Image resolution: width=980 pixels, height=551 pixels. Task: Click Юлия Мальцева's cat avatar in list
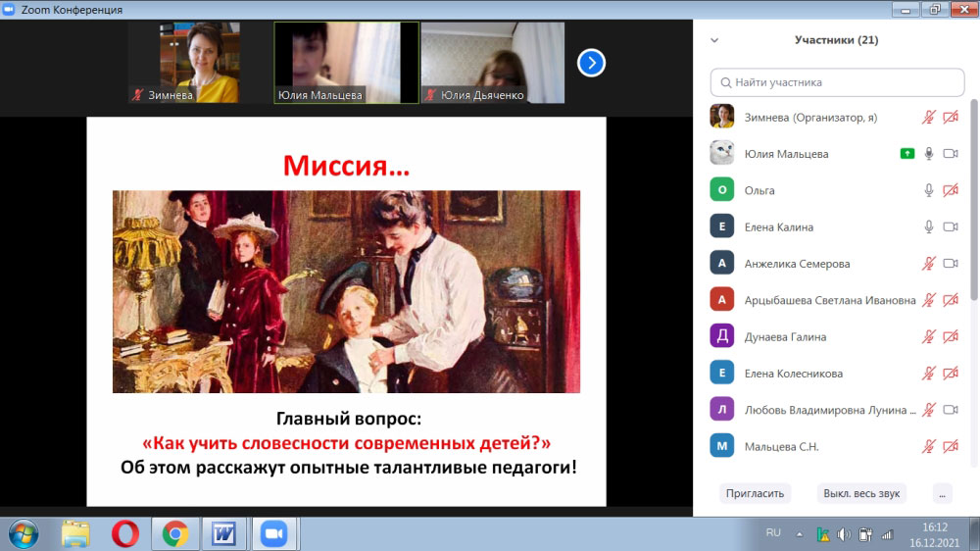[x=722, y=153]
